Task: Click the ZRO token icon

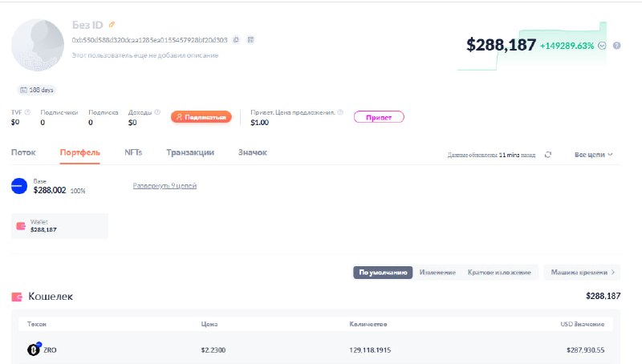Action: (34, 350)
